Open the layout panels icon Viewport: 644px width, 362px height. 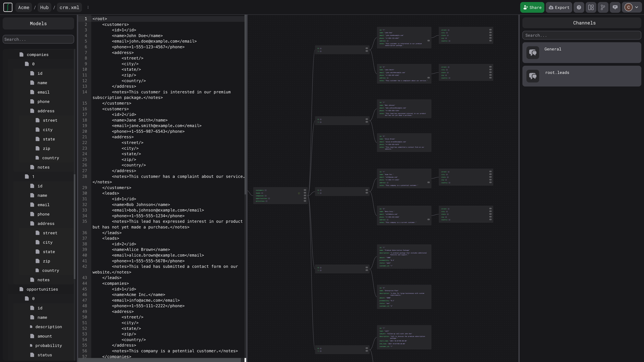[x=591, y=8]
